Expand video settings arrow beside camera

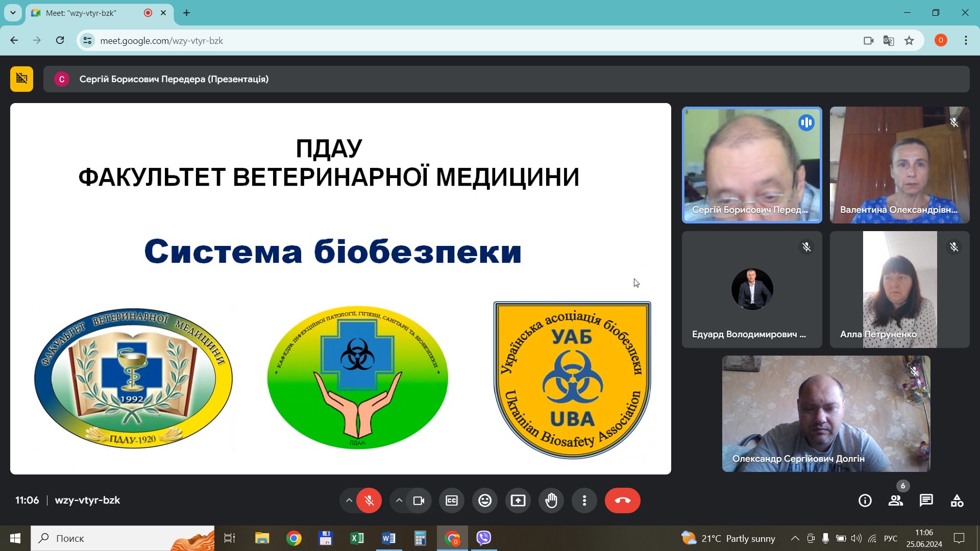399,500
